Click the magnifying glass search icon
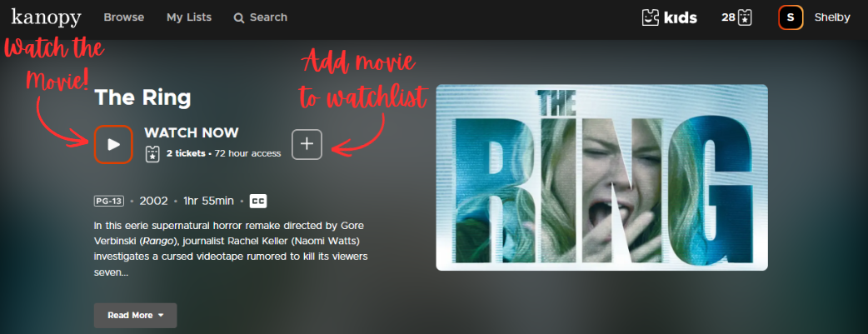868x334 pixels. tap(239, 17)
